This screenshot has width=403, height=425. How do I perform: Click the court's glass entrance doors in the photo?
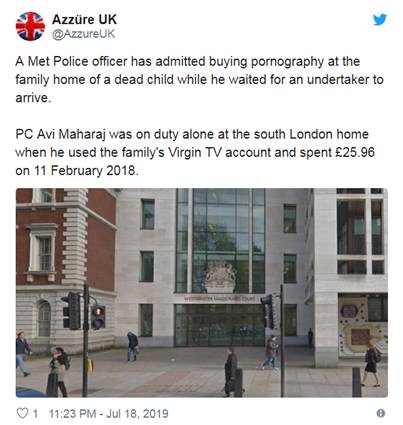pos(220,325)
